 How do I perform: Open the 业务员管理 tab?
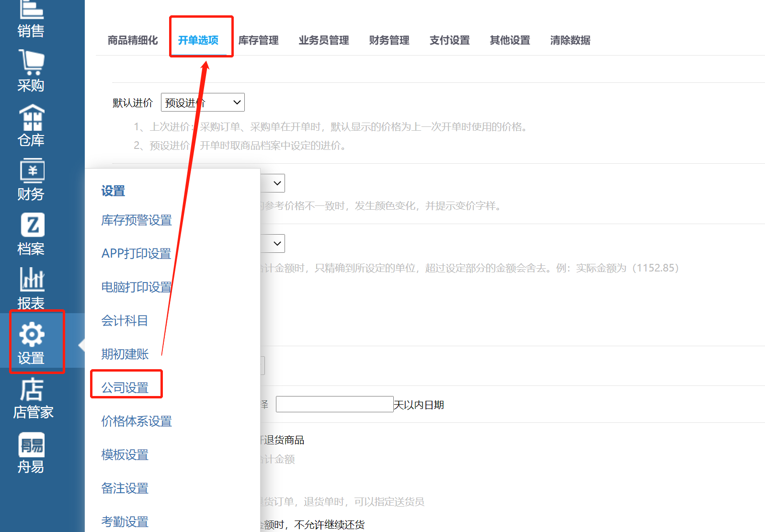pyautogui.click(x=324, y=40)
